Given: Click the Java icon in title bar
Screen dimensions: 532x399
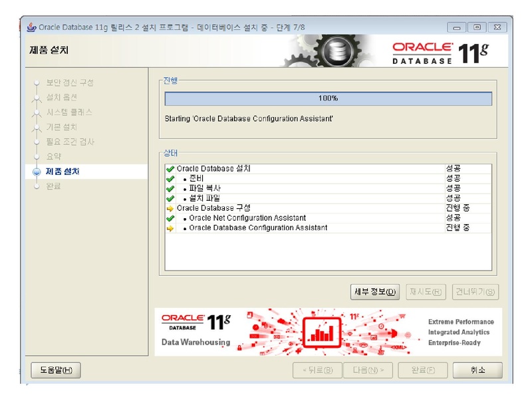Looking at the screenshot, I should (x=31, y=27).
